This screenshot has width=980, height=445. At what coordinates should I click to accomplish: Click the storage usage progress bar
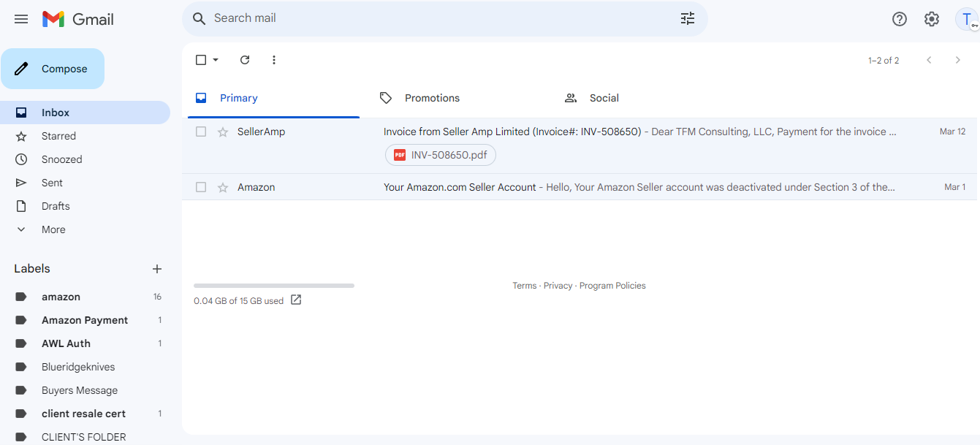click(x=274, y=286)
